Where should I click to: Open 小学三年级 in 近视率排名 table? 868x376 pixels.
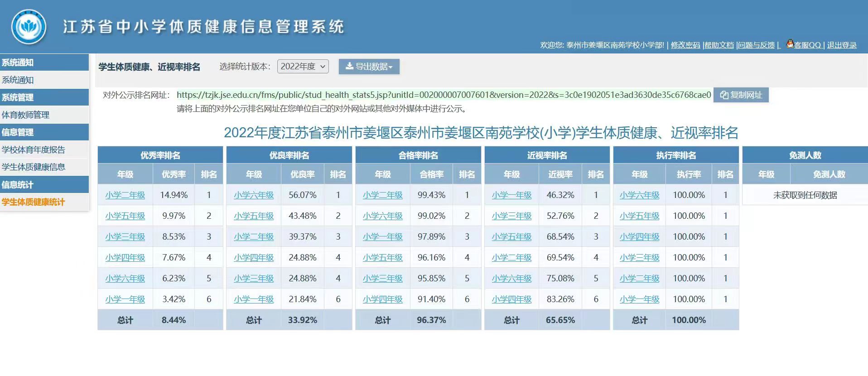(x=512, y=216)
